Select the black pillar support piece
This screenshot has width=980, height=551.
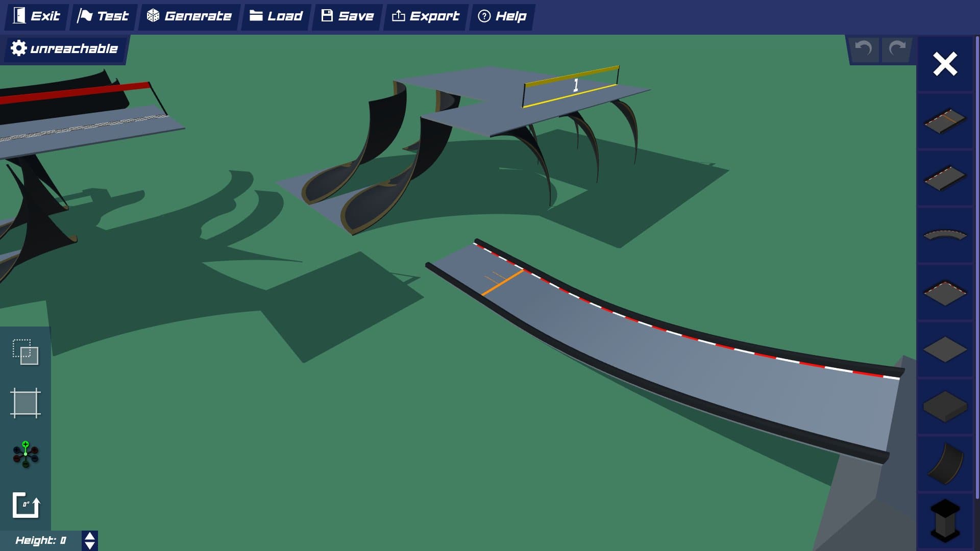tap(945, 520)
